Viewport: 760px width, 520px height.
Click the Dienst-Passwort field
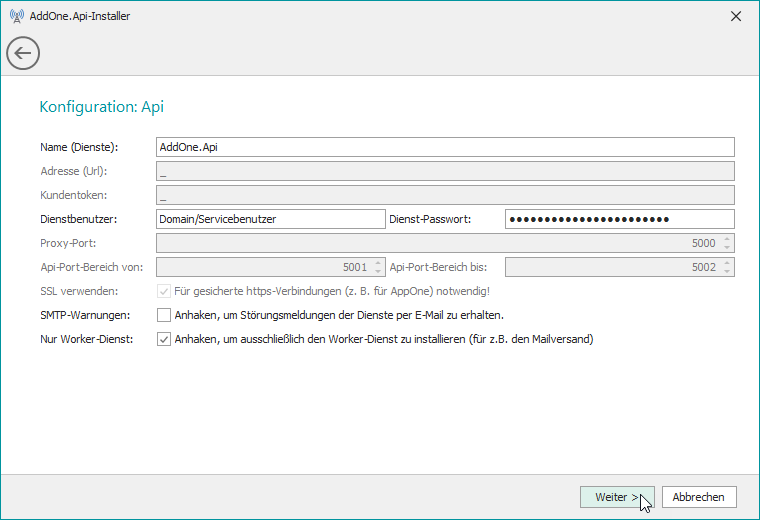point(619,219)
